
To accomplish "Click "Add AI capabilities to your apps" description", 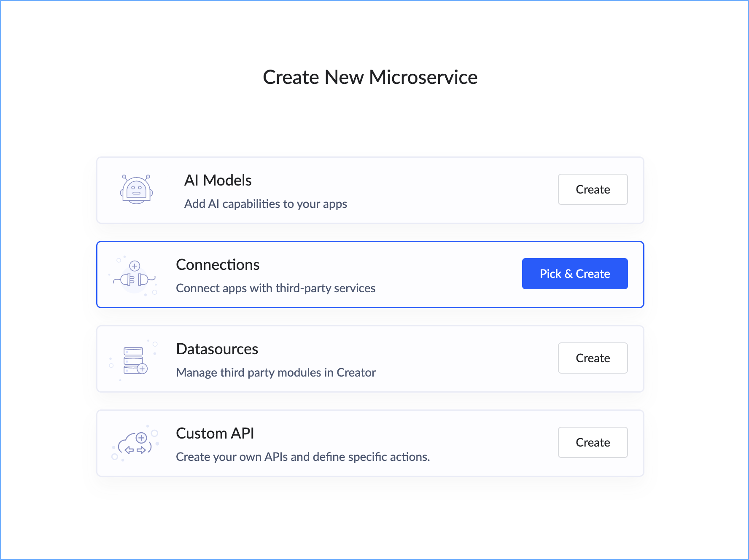I will pyautogui.click(x=265, y=204).
